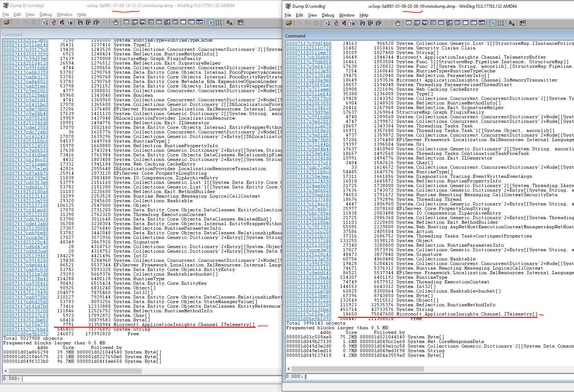Open Command window icon in left toolbar
574x392 pixels.
point(126,22)
